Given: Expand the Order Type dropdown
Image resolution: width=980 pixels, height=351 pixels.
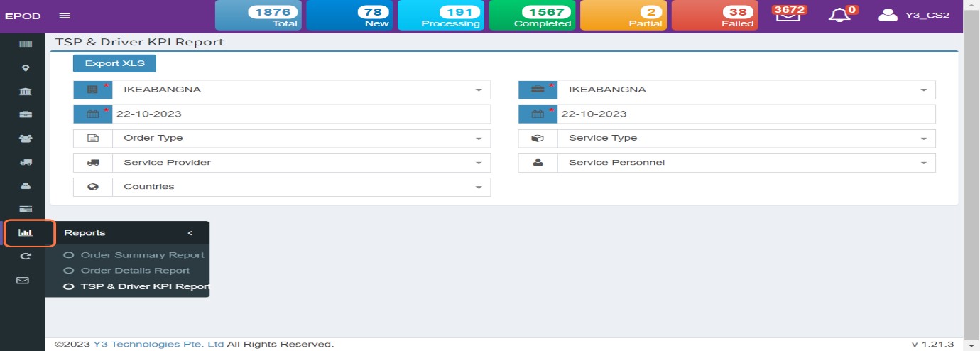Looking at the screenshot, I should tap(301, 138).
